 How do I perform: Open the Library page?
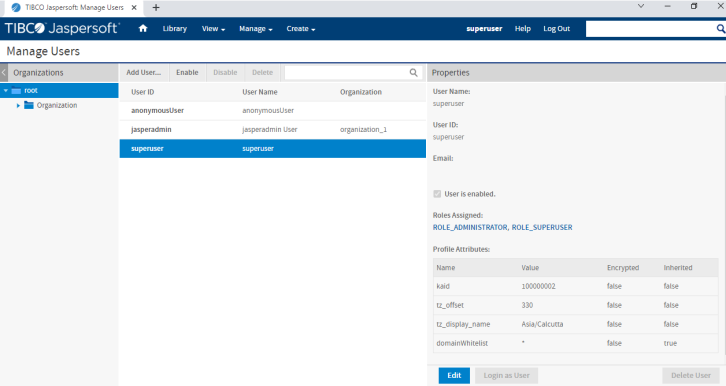click(x=175, y=29)
